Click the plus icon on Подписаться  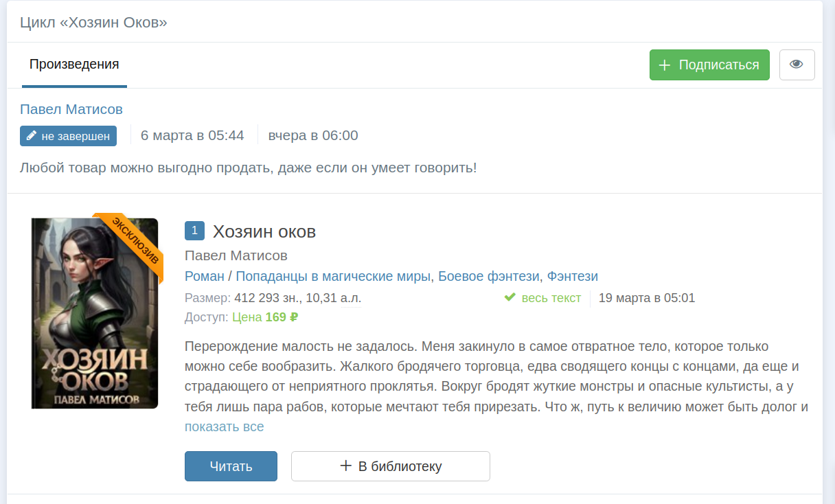pyautogui.click(x=664, y=65)
